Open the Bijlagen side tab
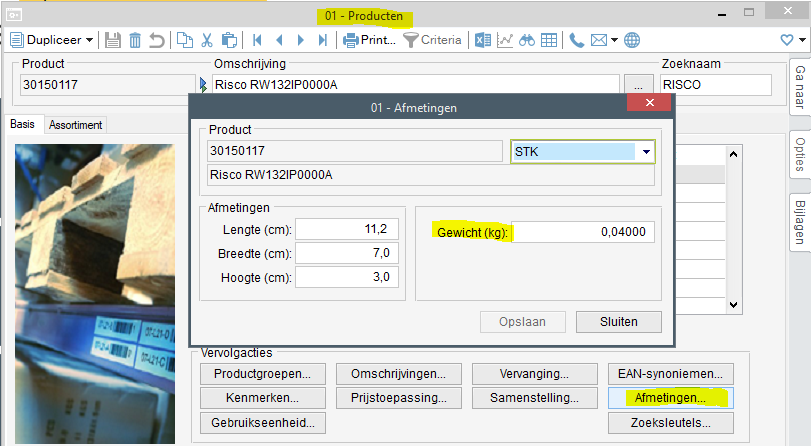The image size is (811, 446). pos(800,222)
